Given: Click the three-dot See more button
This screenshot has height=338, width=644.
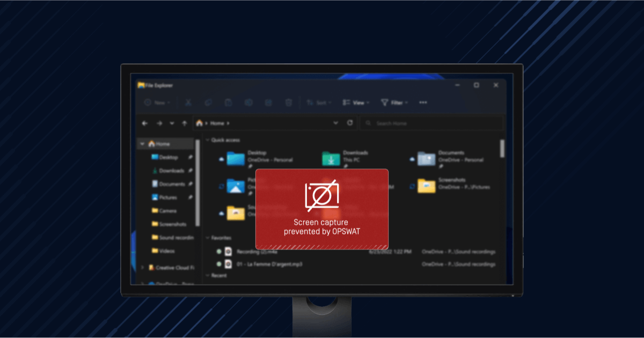Looking at the screenshot, I should [423, 102].
